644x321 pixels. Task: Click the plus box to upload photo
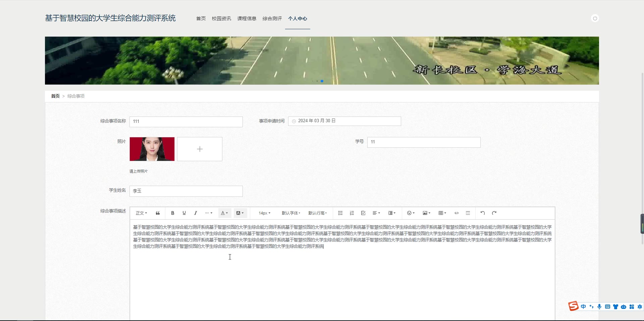200,149
